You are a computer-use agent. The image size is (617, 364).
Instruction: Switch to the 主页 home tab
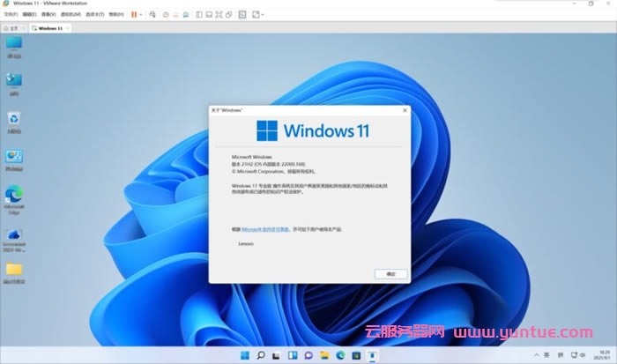pos(13,28)
